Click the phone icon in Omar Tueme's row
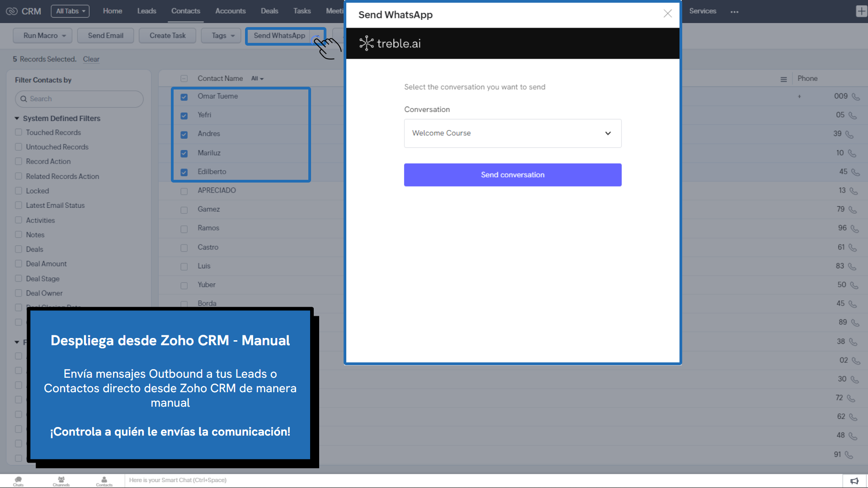The width and height of the screenshot is (868, 488). [855, 97]
